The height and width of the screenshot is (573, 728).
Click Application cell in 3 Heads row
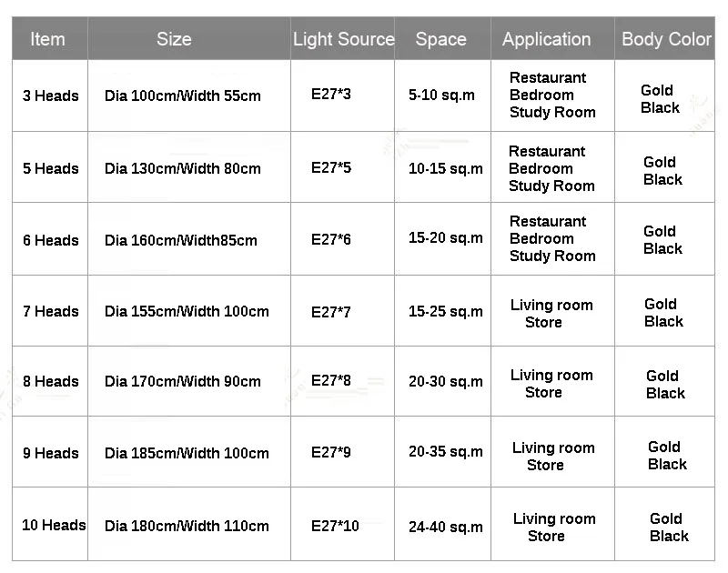click(x=552, y=95)
